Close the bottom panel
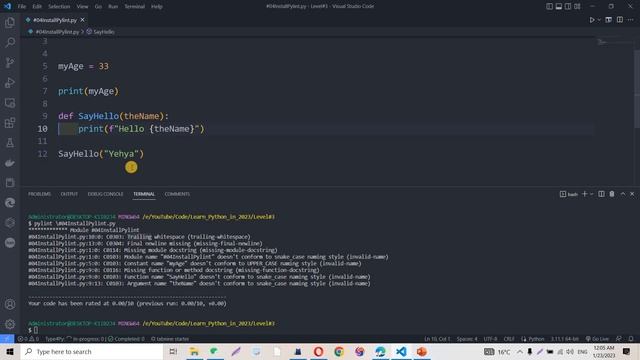 pyautogui.click(x=632, y=194)
